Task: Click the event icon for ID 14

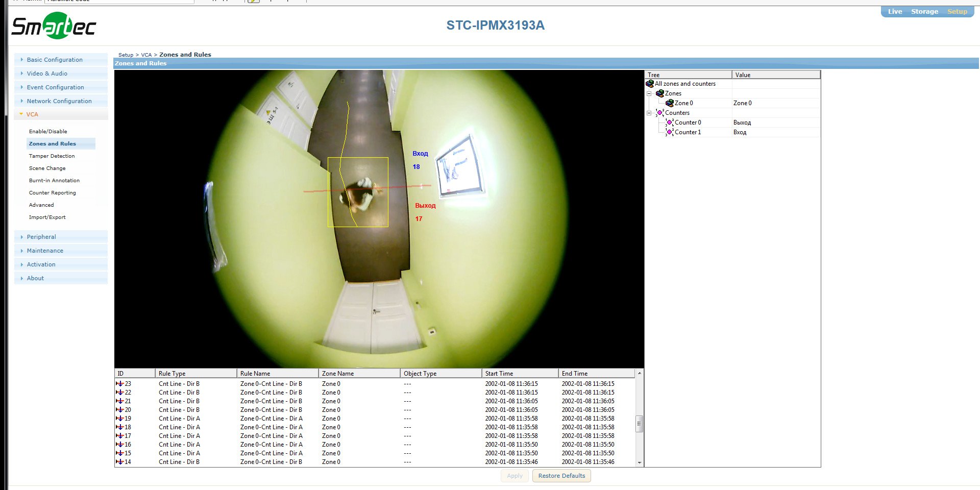Action: coord(119,462)
